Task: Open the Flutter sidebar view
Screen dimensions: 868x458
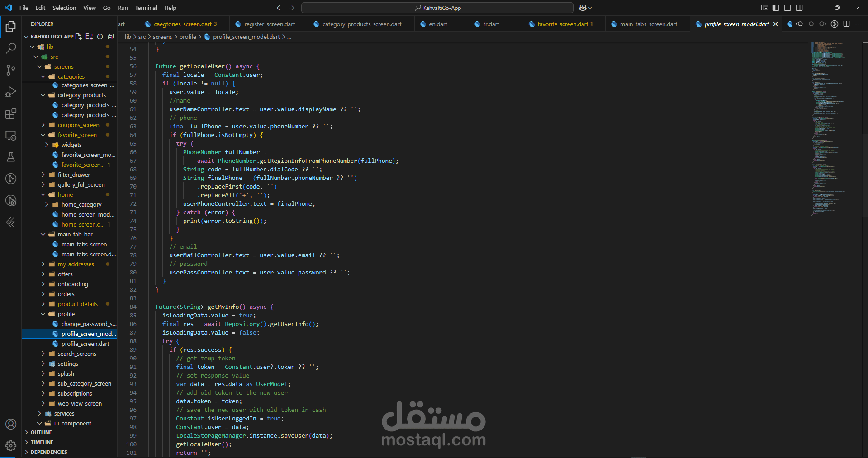Action: [x=11, y=222]
